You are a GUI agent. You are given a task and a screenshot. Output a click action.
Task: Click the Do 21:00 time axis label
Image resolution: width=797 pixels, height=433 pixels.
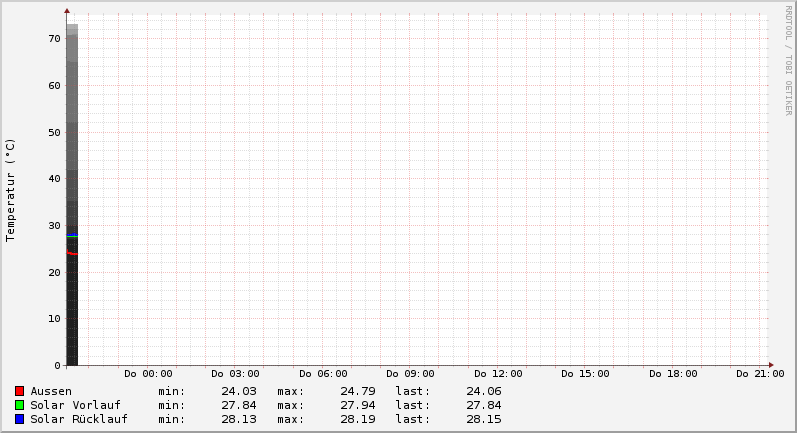(x=760, y=374)
